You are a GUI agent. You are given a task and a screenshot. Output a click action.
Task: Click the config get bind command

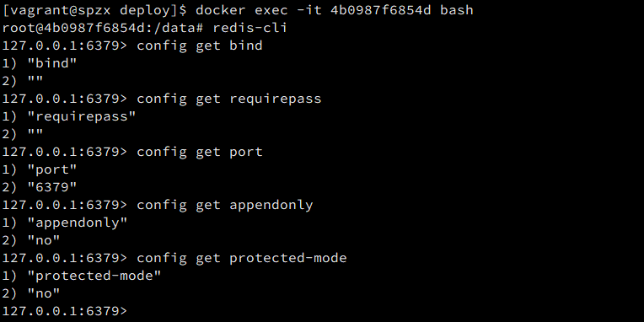pyautogui.click(x=200, y=46)
